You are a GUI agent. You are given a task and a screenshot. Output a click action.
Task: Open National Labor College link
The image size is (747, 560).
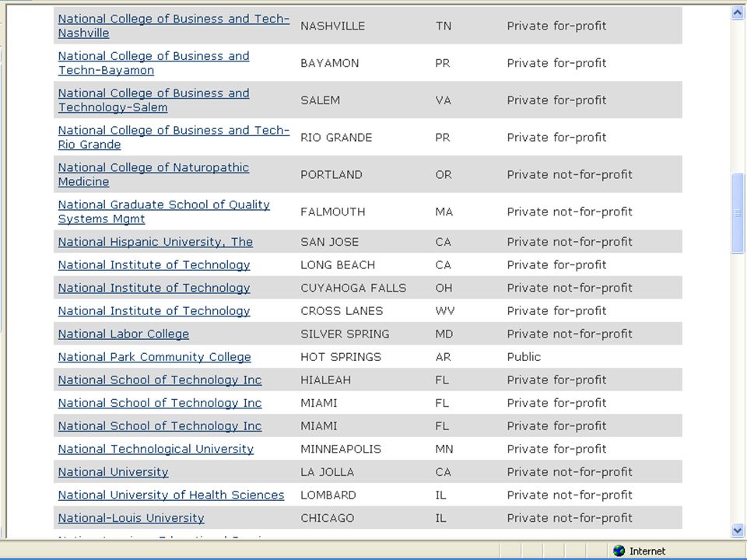(x=124, y=334)
